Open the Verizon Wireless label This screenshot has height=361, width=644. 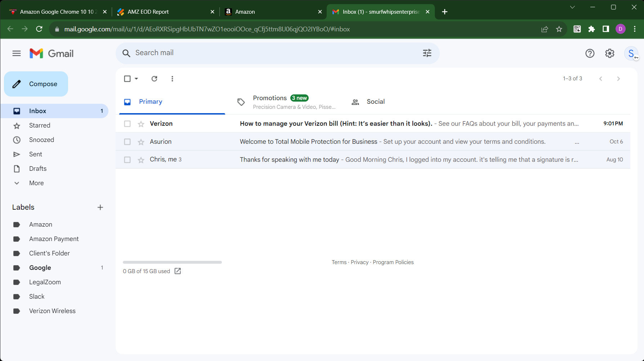(54, 311)
